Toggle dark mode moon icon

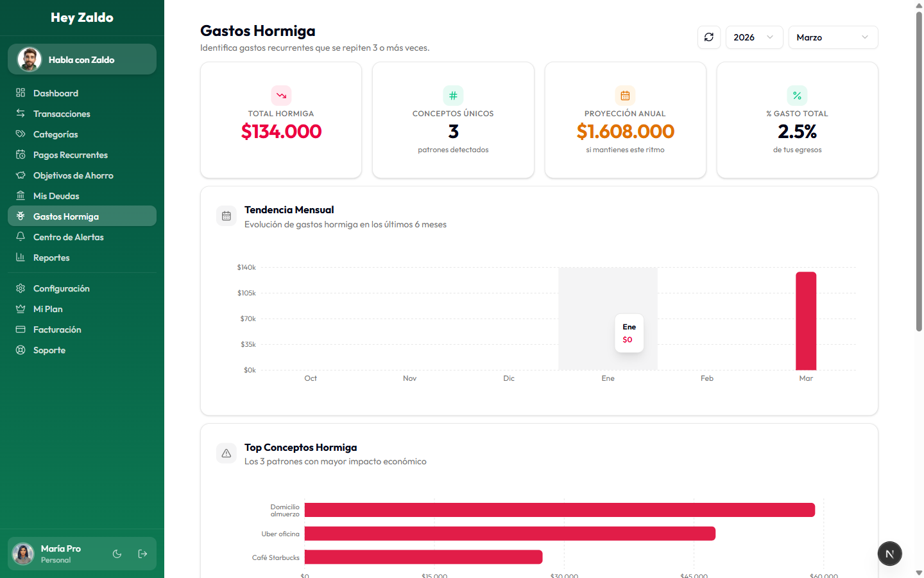(117, 554)
